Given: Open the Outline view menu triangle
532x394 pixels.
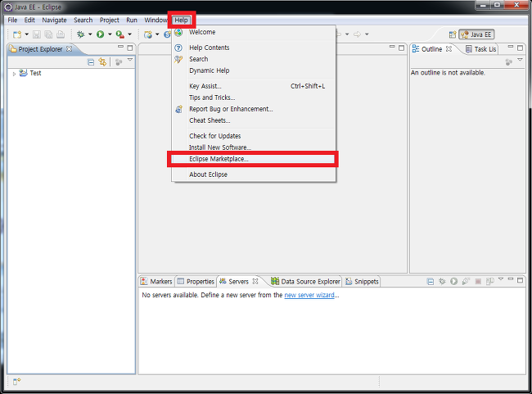Looking at the screenshot, I should [520, 60].
